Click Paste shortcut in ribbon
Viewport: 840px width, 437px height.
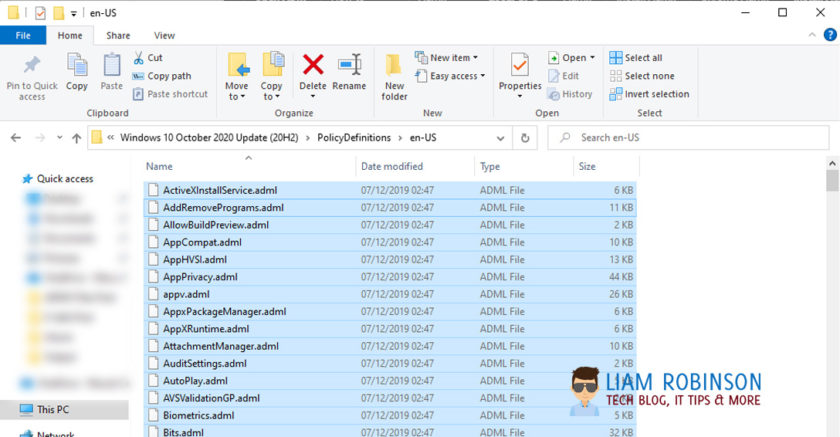click(x=170, y=94)
